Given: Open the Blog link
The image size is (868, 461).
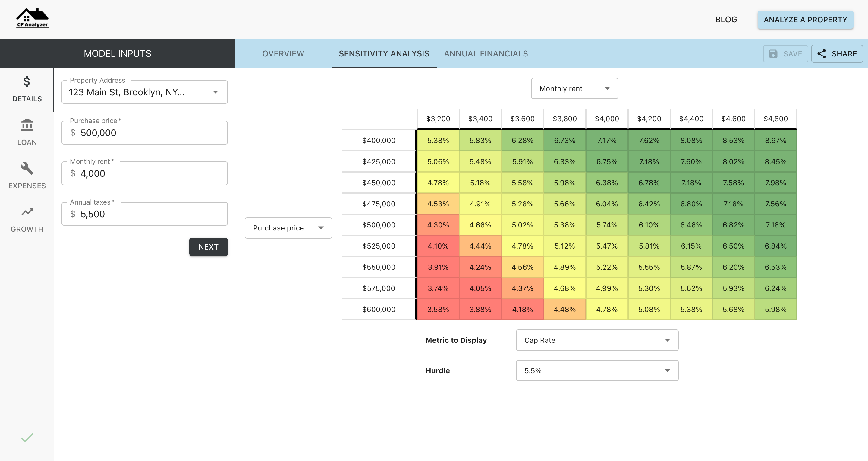Looking at the screenshot, I should coord(726,20).
